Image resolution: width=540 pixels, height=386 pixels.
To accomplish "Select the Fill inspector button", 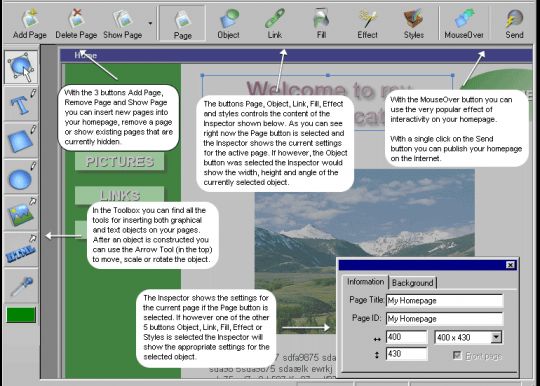I will tap(321, 23).
